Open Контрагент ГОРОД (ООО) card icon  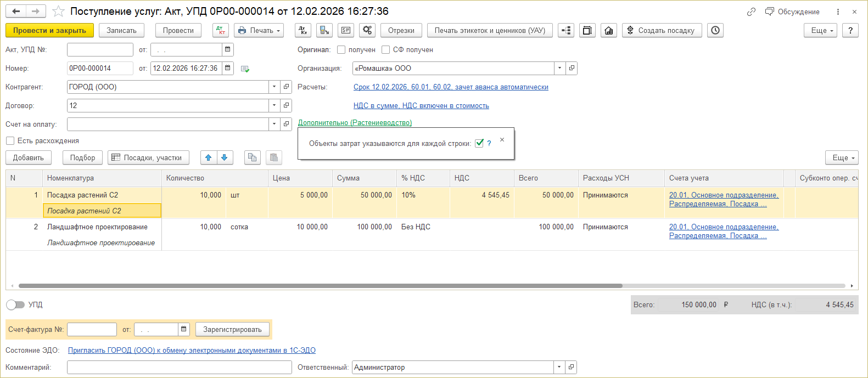(x=286, y=87)
